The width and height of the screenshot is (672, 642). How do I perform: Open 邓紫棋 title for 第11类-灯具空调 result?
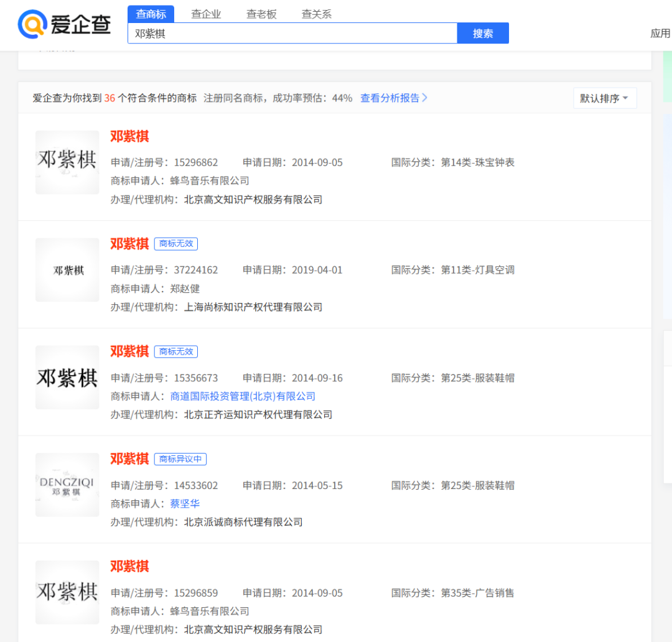tap(129, 244)
